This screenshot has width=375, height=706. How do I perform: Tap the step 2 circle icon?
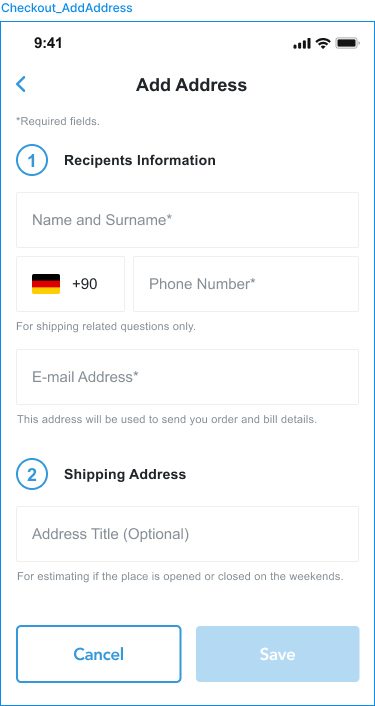(32, 474)
